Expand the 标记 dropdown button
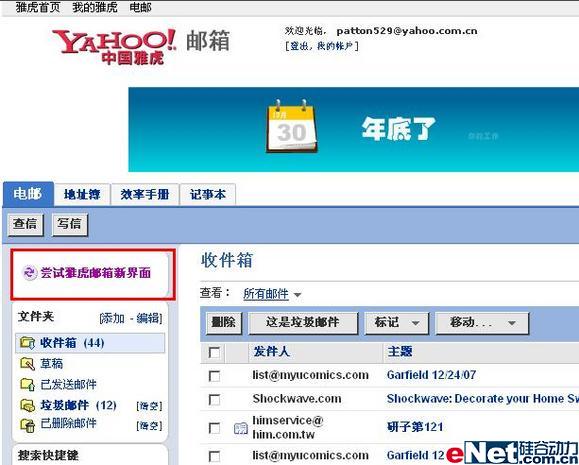 (397, 323)
